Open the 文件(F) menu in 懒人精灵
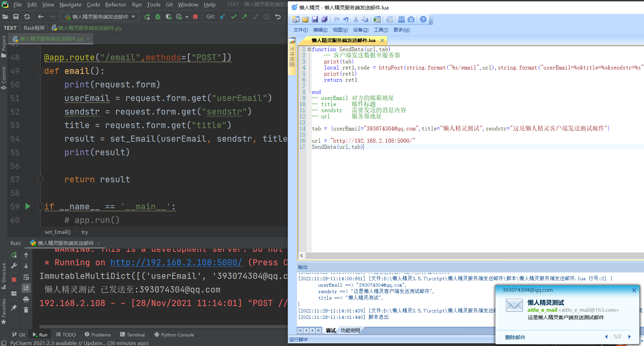Image resolution: width=644 pixels, height=346 pixels. [301, 30]
